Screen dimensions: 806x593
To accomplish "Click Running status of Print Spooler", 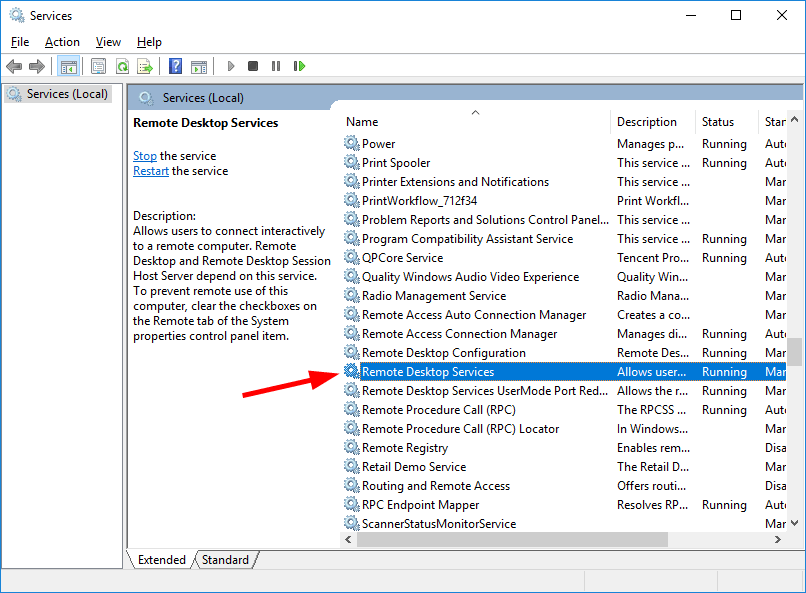I will (x=724, y=162).
